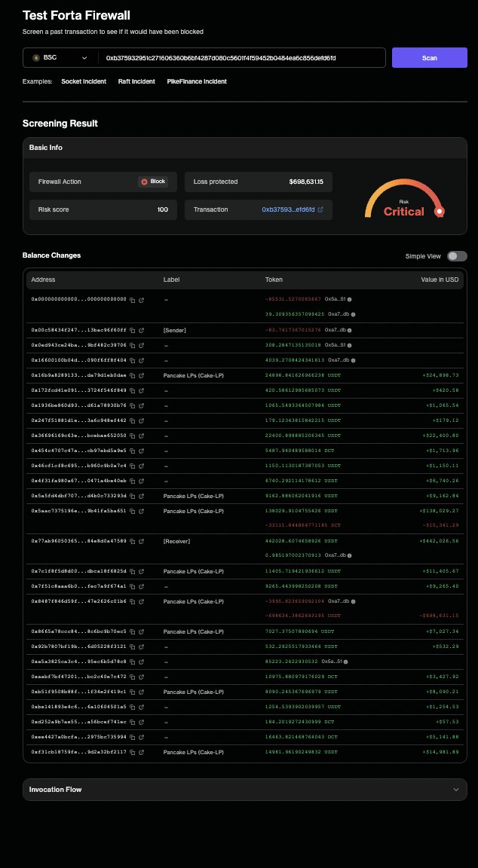Viewport: 478px width, 868px height.
Task: Copy address 0x000000000000...000000000000
Action: [x=133, y=299]
